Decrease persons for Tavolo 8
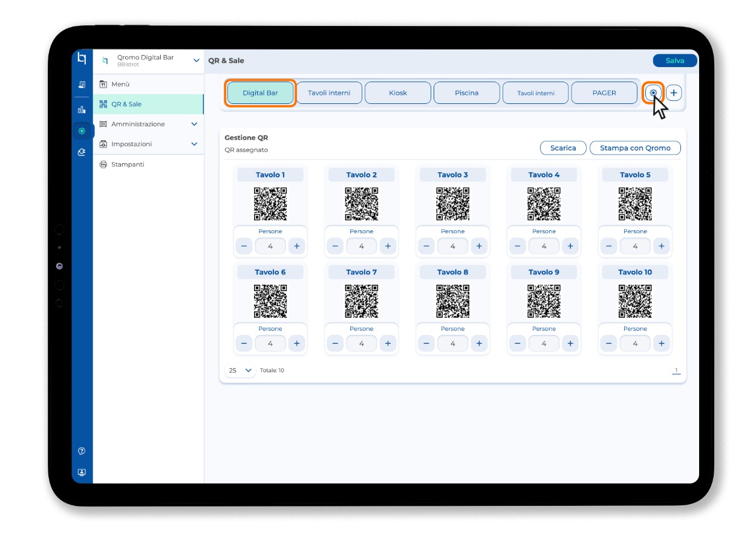 pyautogui.click(x=426, y=343)
